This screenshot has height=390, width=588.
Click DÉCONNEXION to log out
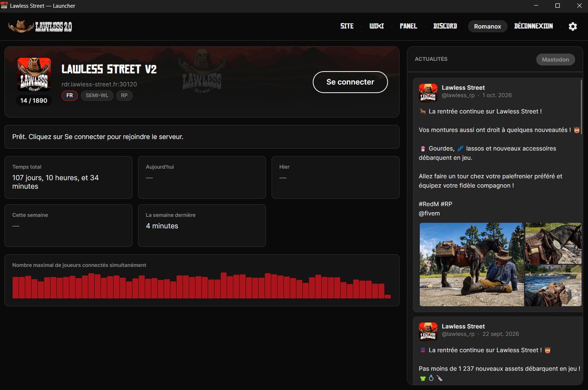coord(533,26)
